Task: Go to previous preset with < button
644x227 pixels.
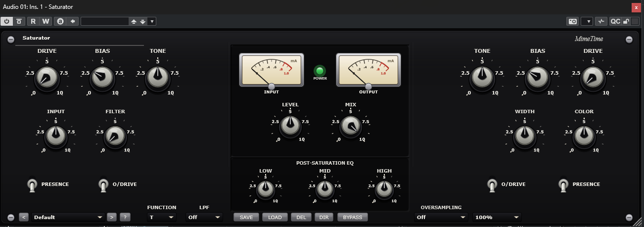Action: point(24,217)
